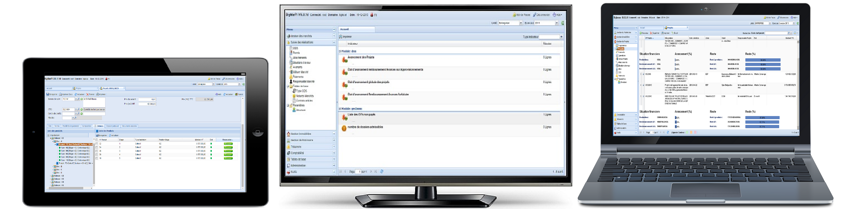Expand Comptabilité section on monitor

[x=334, y=153]
